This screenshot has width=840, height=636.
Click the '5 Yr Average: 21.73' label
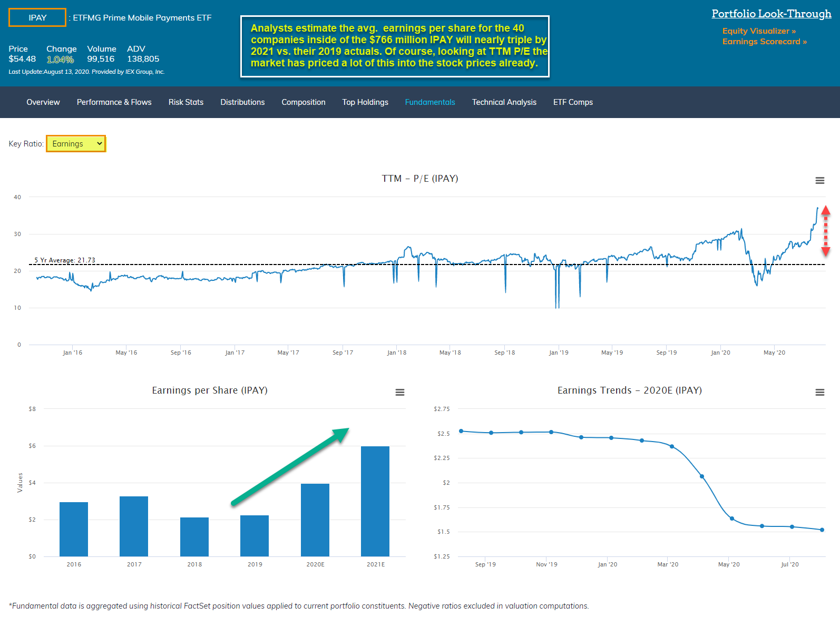65,260
